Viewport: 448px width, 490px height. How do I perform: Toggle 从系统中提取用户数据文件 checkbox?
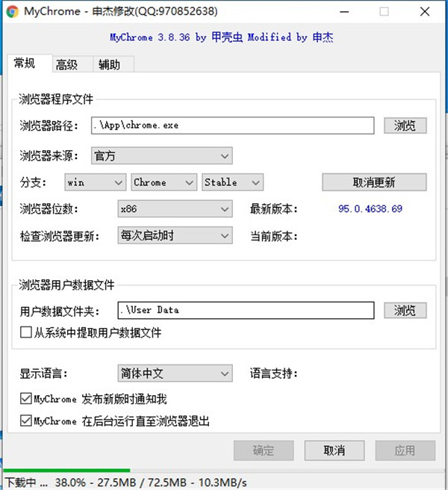27,332
